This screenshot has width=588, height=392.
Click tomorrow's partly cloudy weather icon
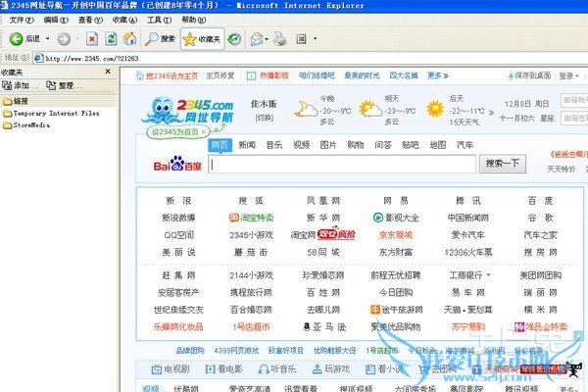370,109
